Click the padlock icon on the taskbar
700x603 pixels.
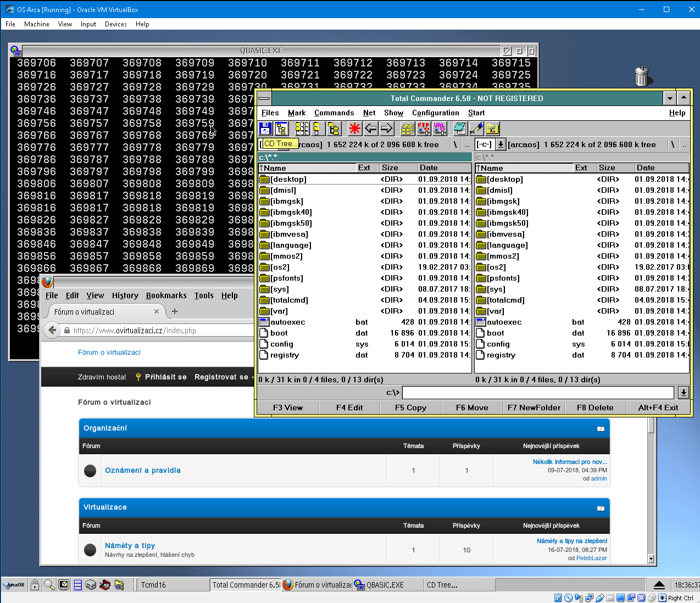[x=35, y=585]
